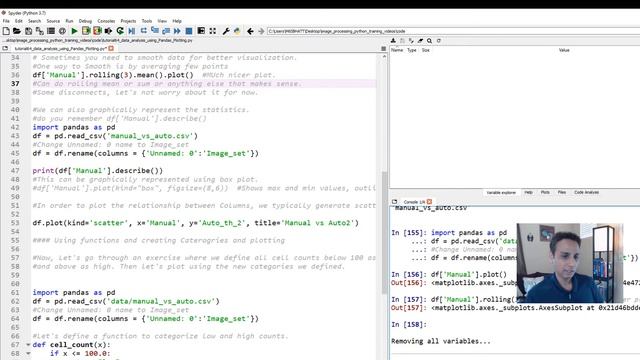Collapse the if block fold arrow on line 68
Viewport: 640px width, 360px height.
[x=28, y=353]
